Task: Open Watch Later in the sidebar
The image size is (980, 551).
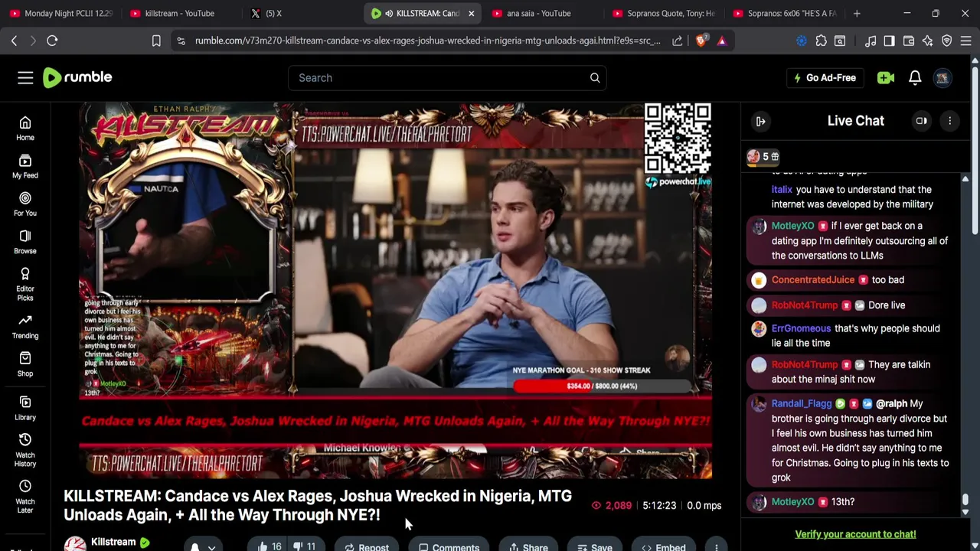Action: tap(25, 497)
